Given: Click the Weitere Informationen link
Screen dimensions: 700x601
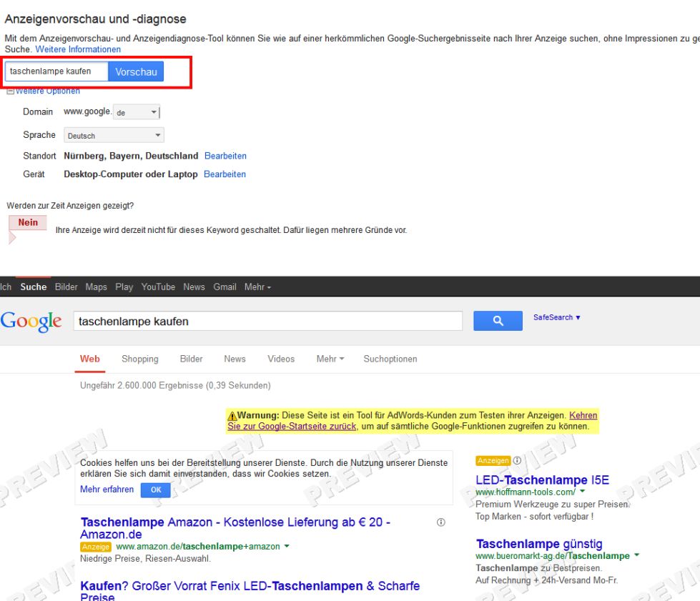Looking at the screenshot, I should click(78, 49).
